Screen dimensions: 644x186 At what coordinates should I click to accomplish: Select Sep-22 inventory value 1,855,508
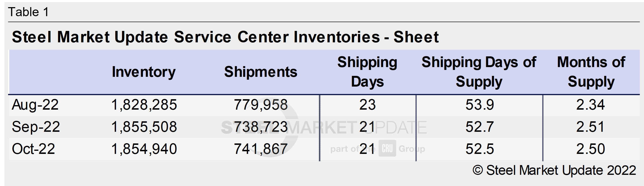pos(144,127)
